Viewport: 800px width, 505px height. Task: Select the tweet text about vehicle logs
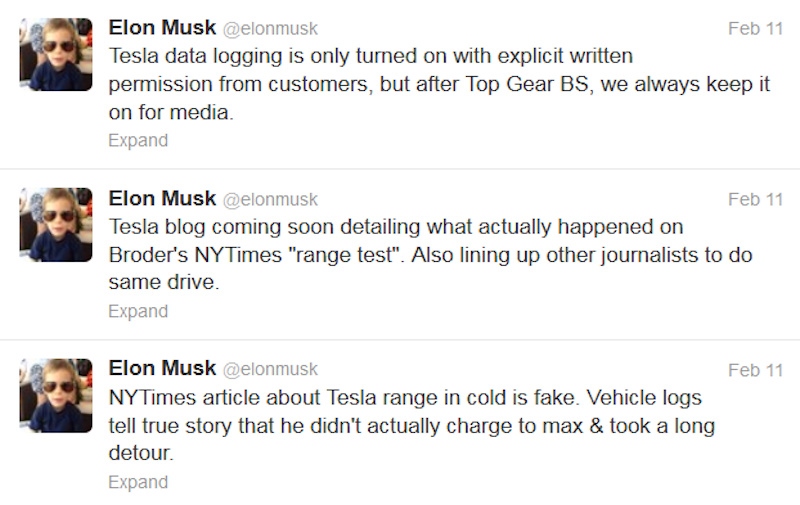(x=410, y=426)
